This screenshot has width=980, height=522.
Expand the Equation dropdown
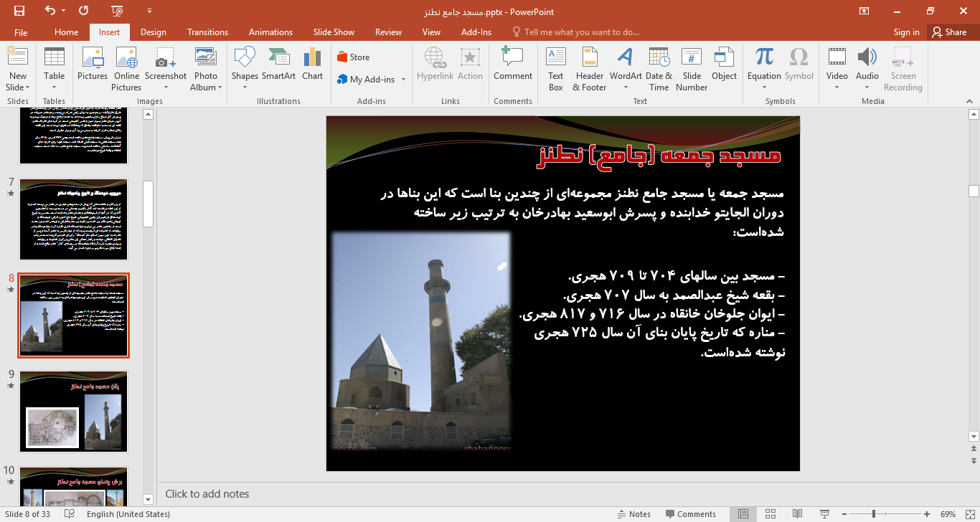coord(764,87)
